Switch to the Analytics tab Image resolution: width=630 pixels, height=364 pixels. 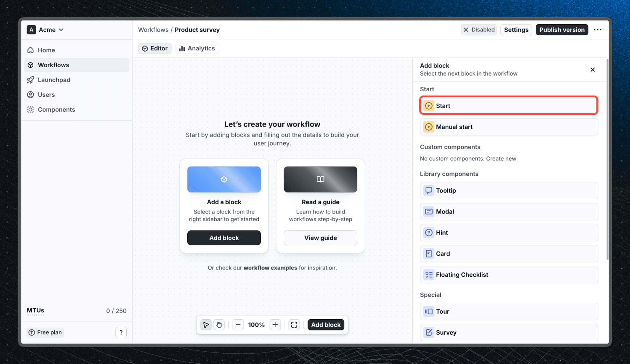(197, 48)
